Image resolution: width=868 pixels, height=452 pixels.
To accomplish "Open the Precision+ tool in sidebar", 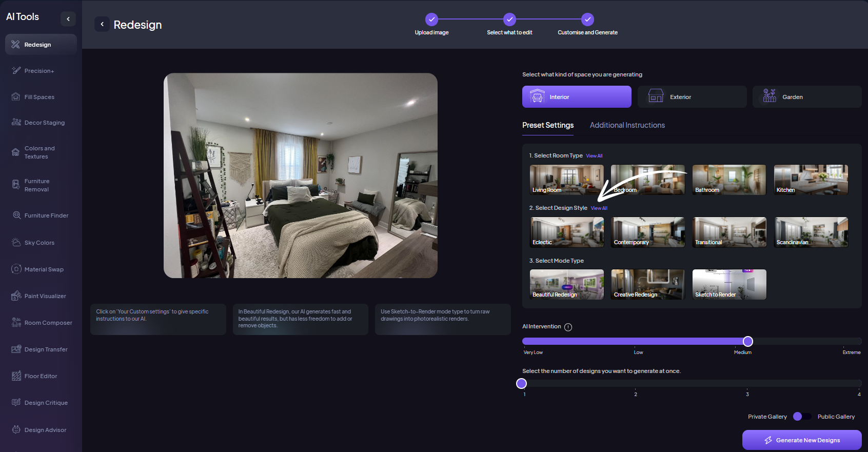I will 39,71.
